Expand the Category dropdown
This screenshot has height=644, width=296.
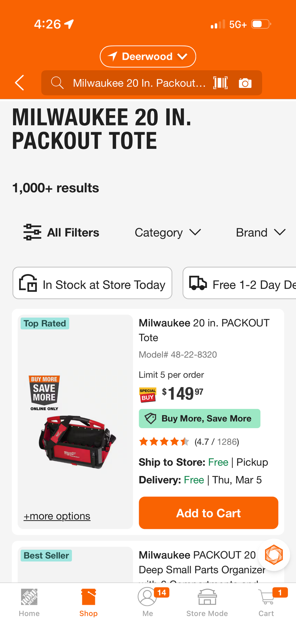[168, 232]
